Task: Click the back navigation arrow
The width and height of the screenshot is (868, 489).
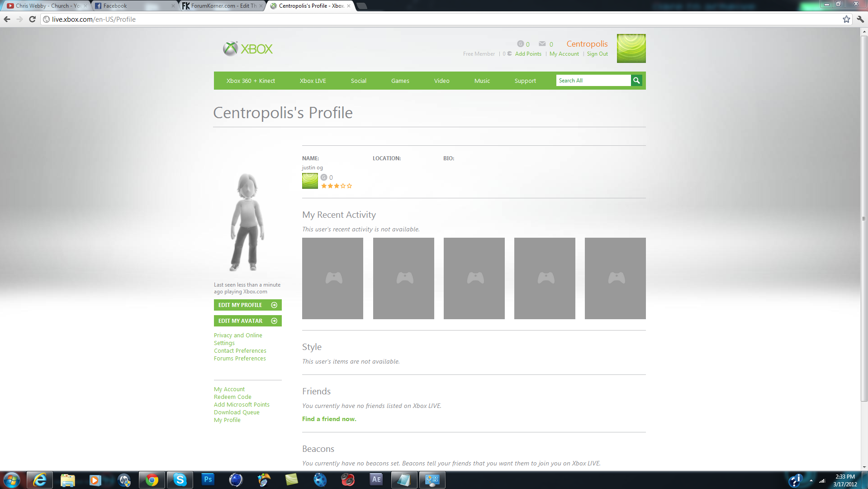Action: click(7, 19)
